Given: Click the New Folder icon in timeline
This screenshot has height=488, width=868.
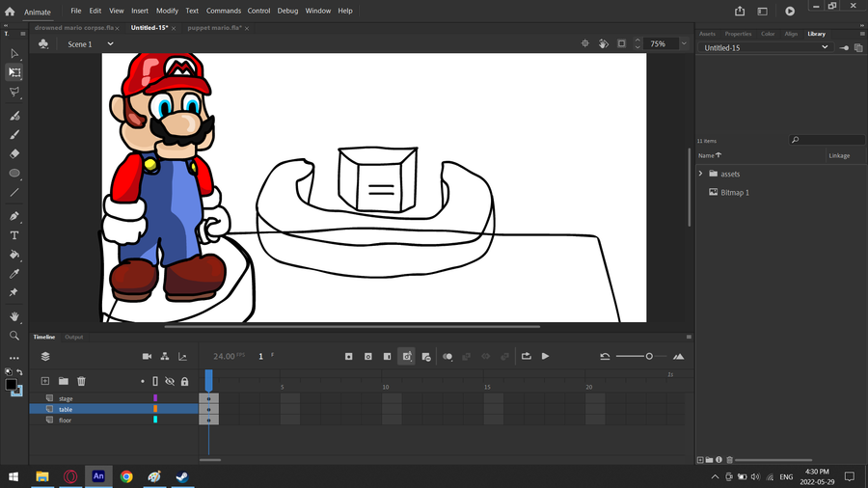Looking at the screenshot, I should [63, 381].
